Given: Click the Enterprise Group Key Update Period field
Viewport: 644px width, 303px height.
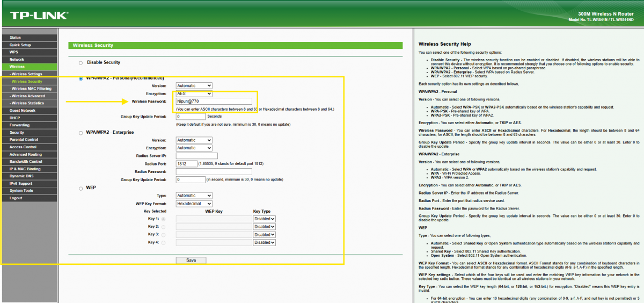Looking at the screenshot, I should (x=191, y=179).
